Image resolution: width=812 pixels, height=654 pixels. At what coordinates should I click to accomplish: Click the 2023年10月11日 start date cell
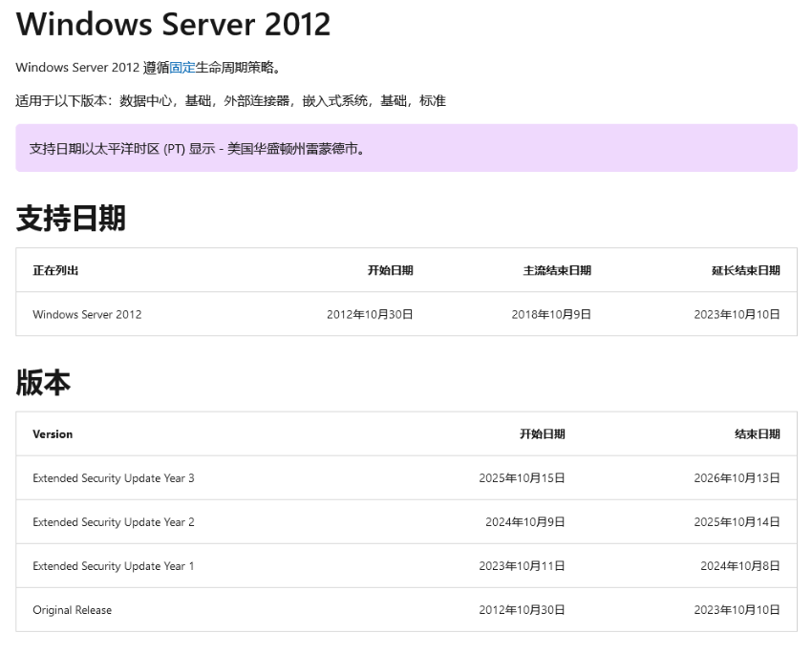(522, 566)
